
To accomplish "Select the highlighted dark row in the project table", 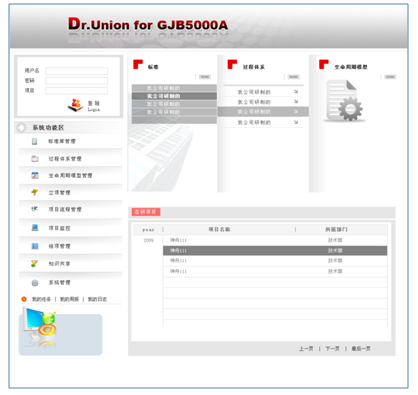I will 275,251.
